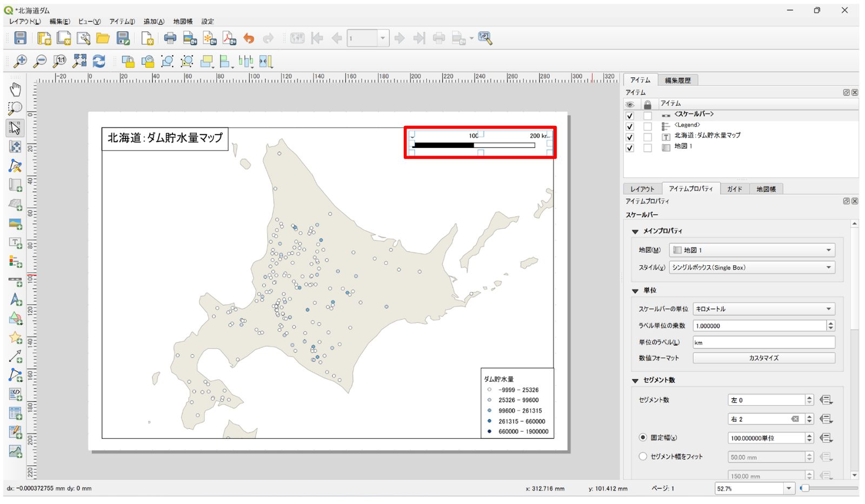The image size is (865, 504).
Task: Click the 単位のラベル km field
Action: (x=764, y=342)
